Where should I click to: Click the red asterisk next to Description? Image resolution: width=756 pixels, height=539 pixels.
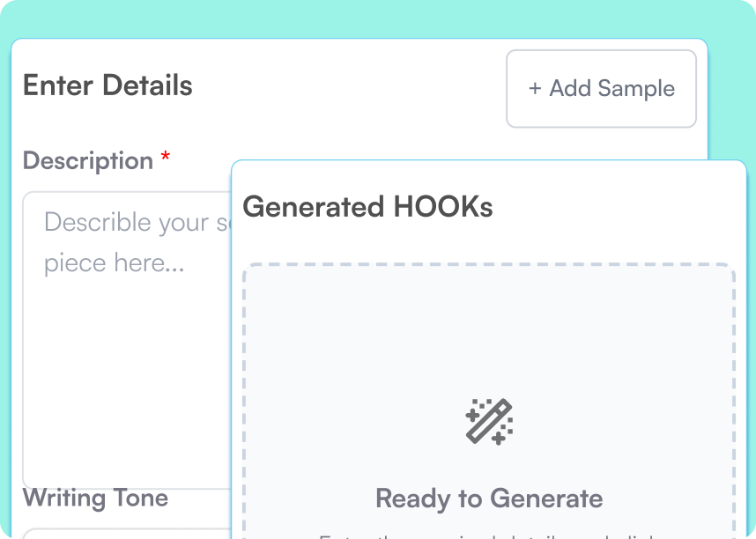[164, 159]
